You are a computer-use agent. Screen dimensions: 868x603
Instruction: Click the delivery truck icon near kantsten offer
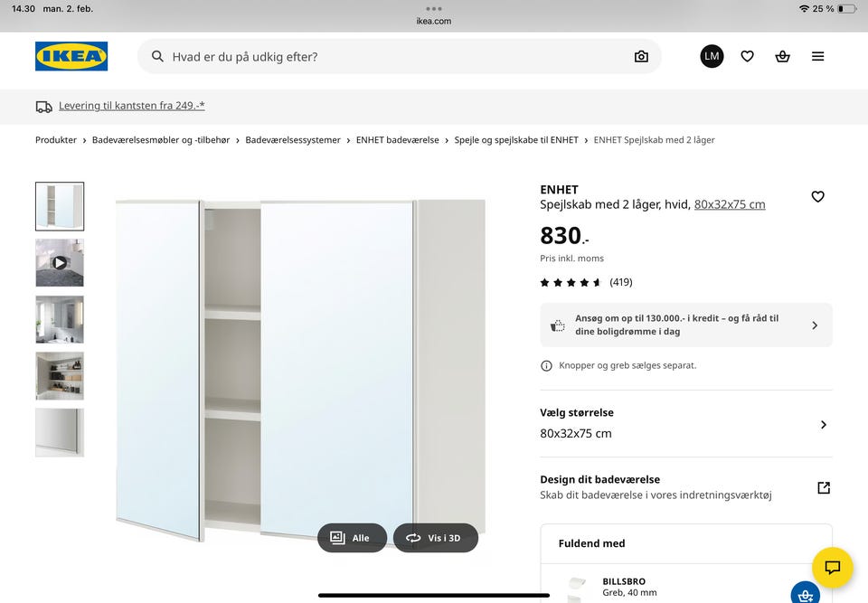[44, 106]
